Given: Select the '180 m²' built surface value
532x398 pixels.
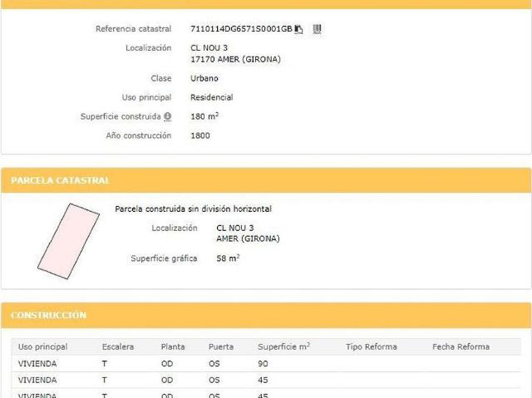Looking at the screenshot, I should (x=204, y=116).
